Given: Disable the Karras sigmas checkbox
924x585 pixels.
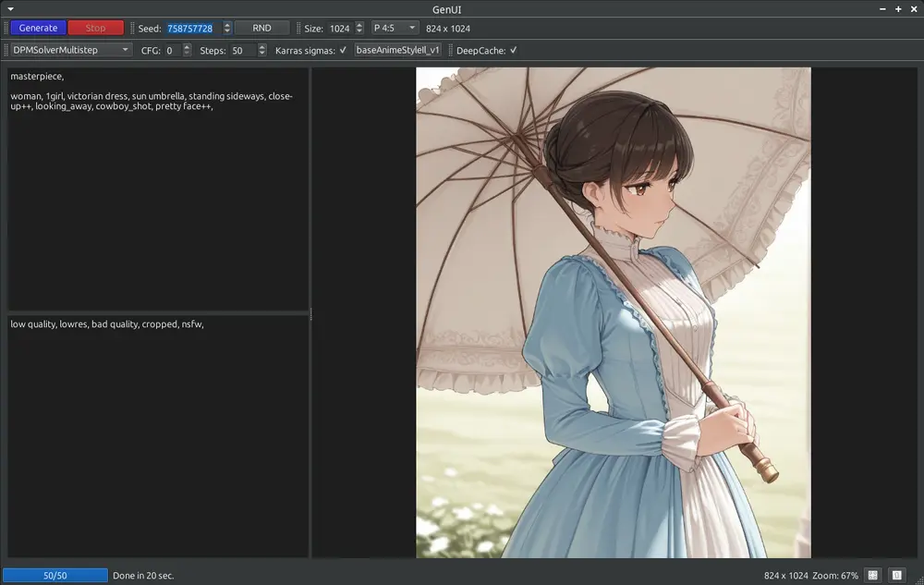Looking at the screenshot, I should [x=343, y=50].
